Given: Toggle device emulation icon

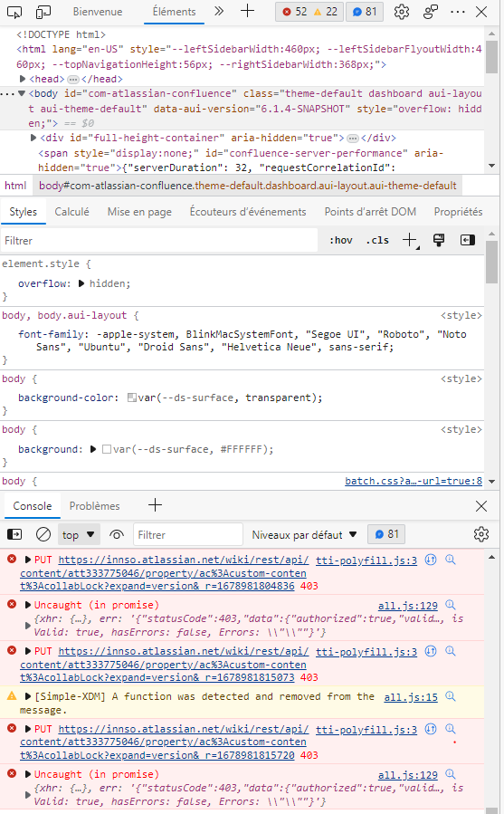Looking at the screenshot, I should [43, 12].
